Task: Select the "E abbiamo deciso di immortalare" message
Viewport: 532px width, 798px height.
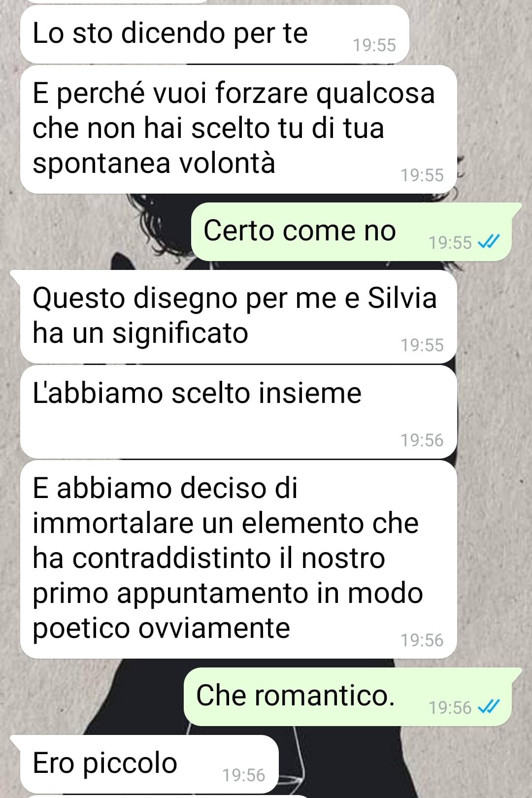Action: [238, 559]
